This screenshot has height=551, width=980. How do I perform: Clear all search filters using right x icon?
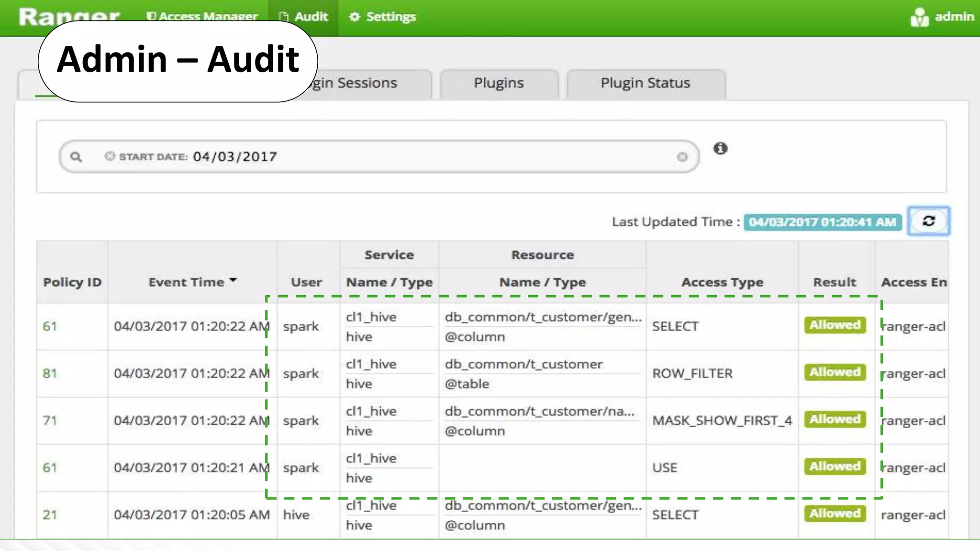tap(682, 157)
